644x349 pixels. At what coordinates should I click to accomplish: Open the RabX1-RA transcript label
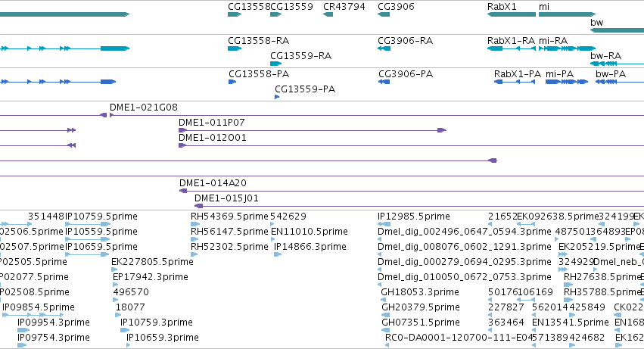[511, 41]
